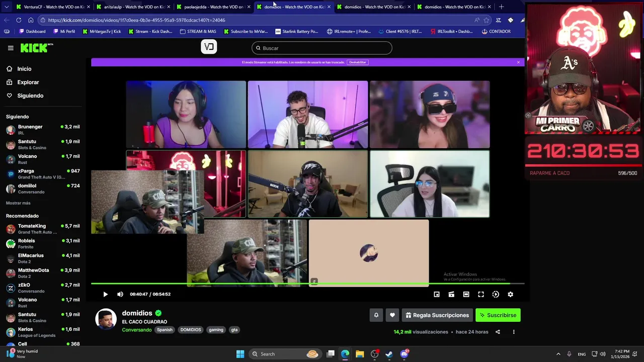This screenshot has height=362, width=644.
Task: Open picture-in-picture mini player
Action: (x=437, y=294)
